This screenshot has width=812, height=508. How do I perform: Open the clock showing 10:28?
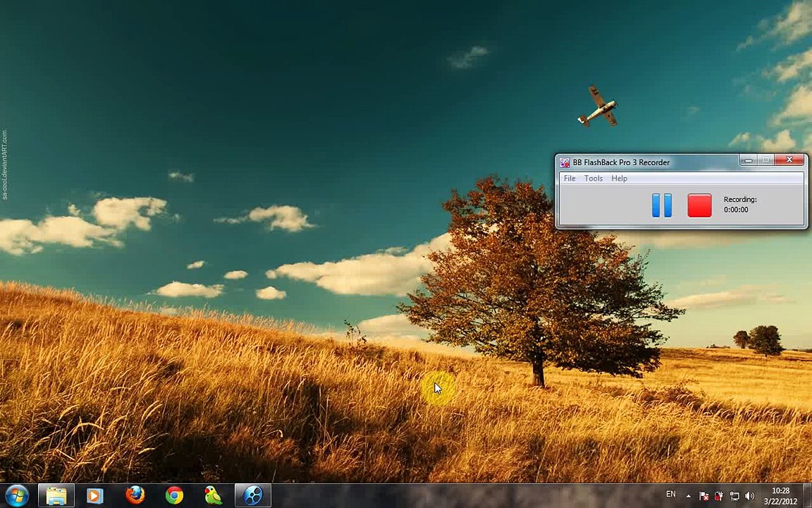[x=780, y=496]
